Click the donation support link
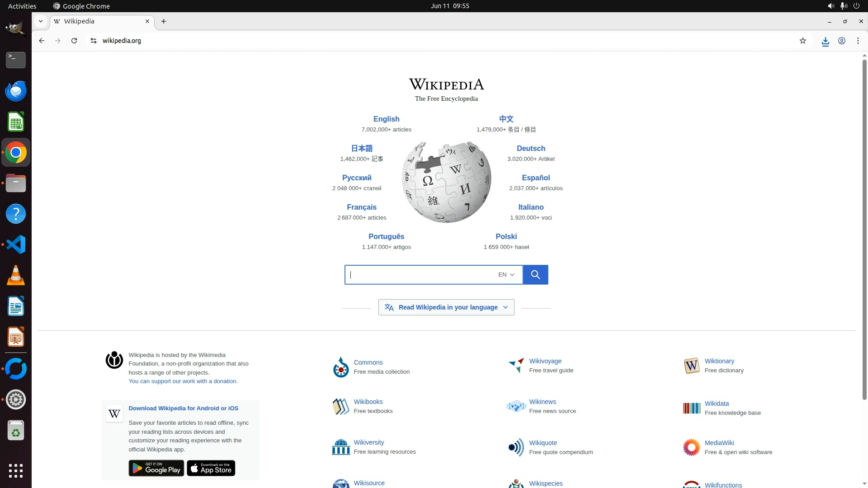This screenshot has height=488, width=868. [x=183, y=381]
